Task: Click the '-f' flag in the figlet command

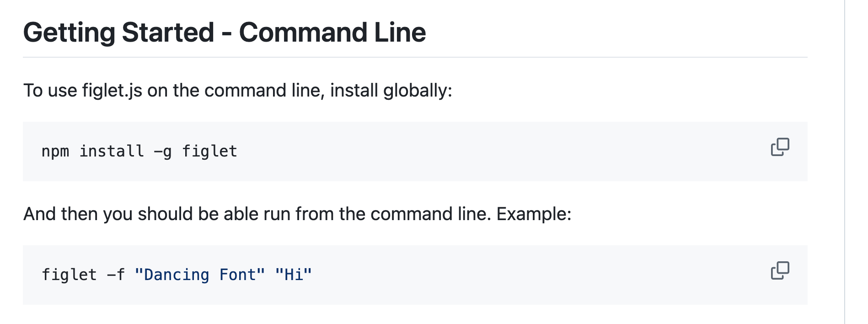Action: [116, 275]
